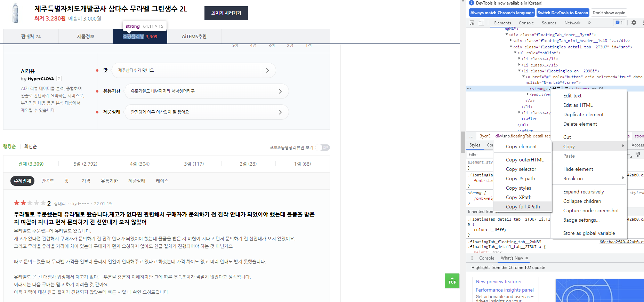The height and width of the screenshot is (302, 644).
Task: Click the TOP scroll-to-top button
Action: pos(452,281)
